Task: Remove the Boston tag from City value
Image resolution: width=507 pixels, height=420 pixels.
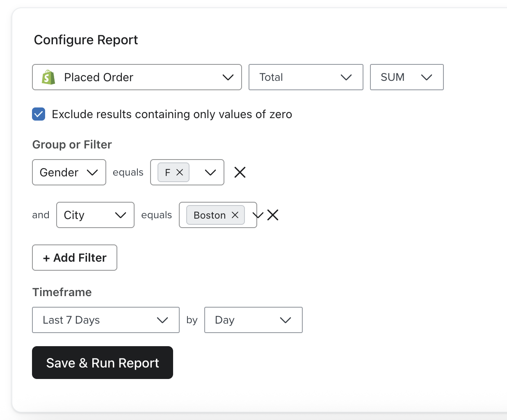Action: [x=235, y=215]
